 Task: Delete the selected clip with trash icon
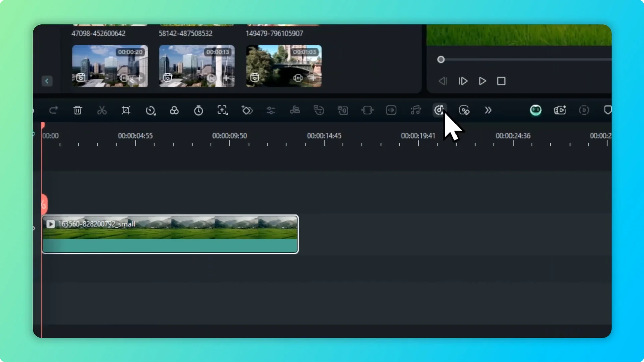pyautogui.click(x=77, y=110)
